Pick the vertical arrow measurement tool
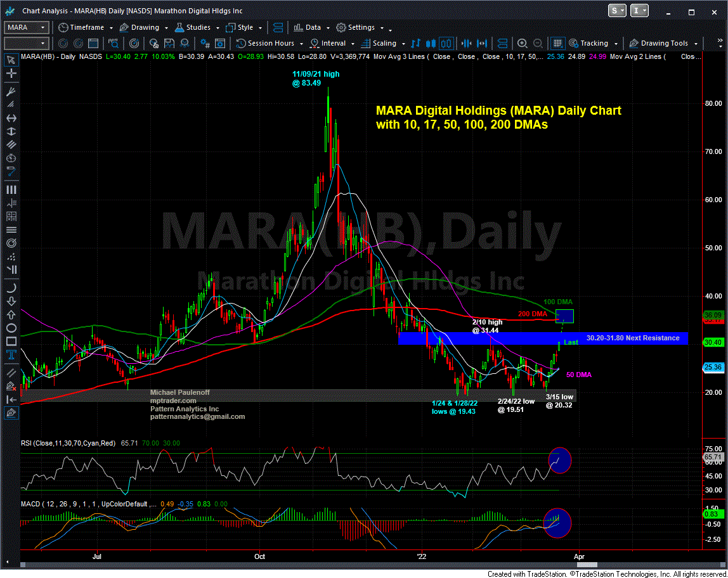Screen dimensions: 728x578 click(11, 132)
